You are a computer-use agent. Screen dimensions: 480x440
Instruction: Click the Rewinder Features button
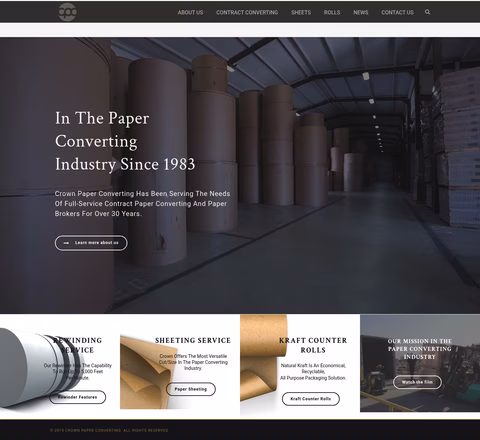click(78, 397)
